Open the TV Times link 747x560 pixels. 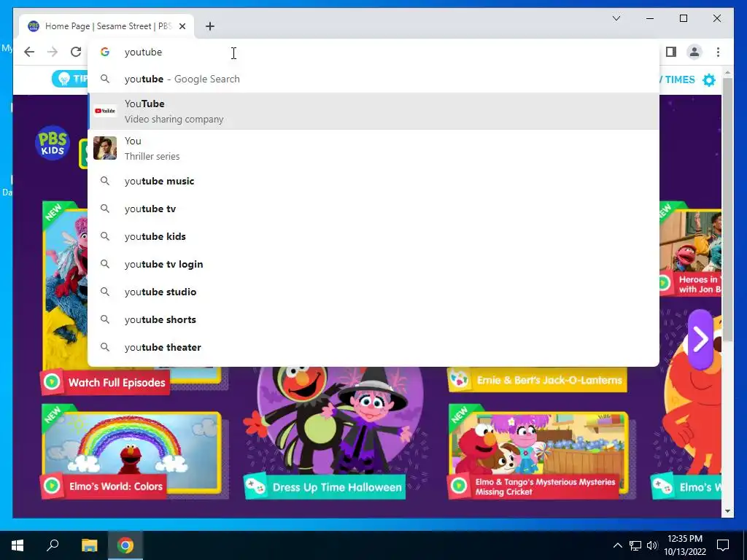pyautogui.click(x=678, y=79)
